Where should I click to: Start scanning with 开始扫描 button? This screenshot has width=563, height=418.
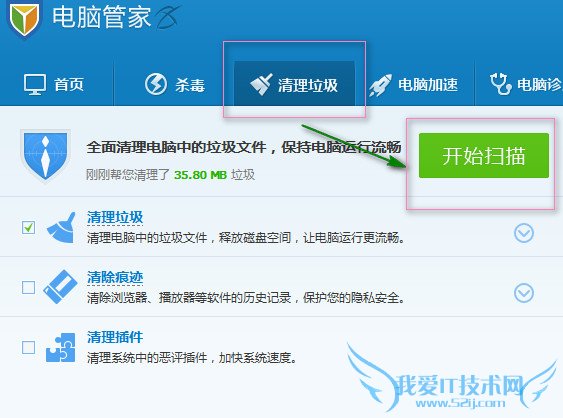click(x=484, y=155)
